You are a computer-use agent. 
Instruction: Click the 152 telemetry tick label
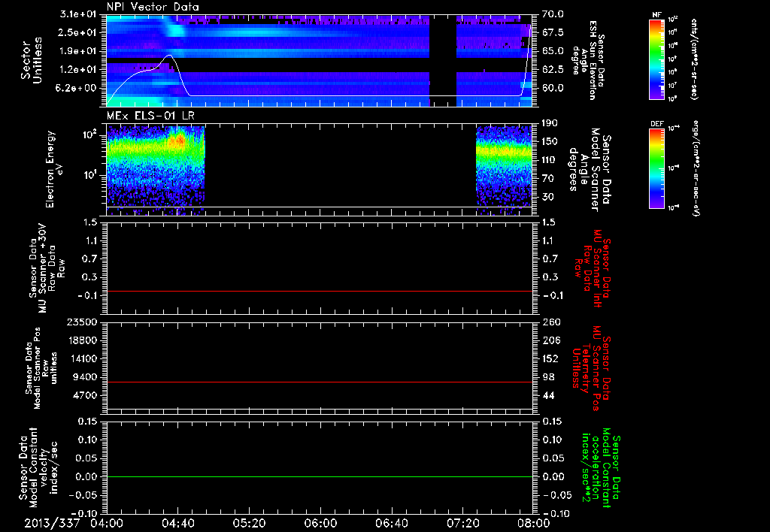coord(550,358)
